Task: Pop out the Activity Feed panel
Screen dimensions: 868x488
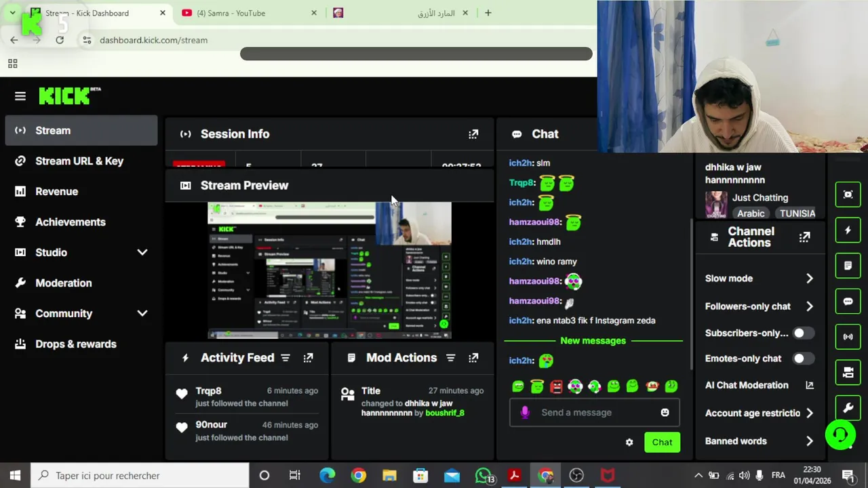Action: tap(308, 358)
